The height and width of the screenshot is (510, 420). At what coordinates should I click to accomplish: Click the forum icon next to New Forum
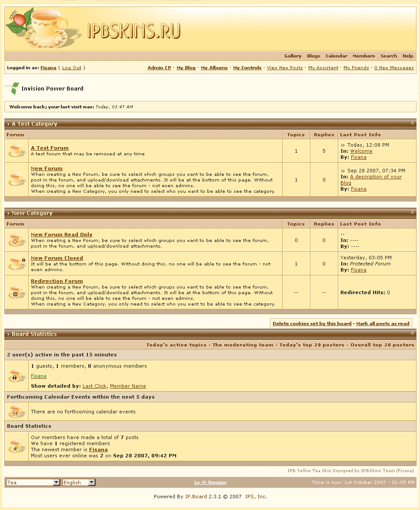point(17,179)
